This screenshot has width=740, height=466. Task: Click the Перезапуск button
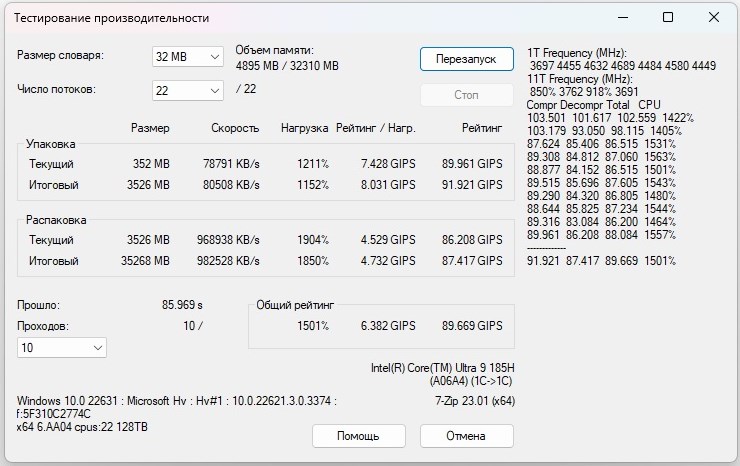pyautogui.click(x=466, y=58)
